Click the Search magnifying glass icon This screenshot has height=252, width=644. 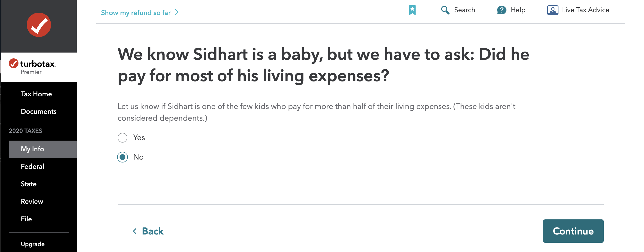tap(445, 10)
